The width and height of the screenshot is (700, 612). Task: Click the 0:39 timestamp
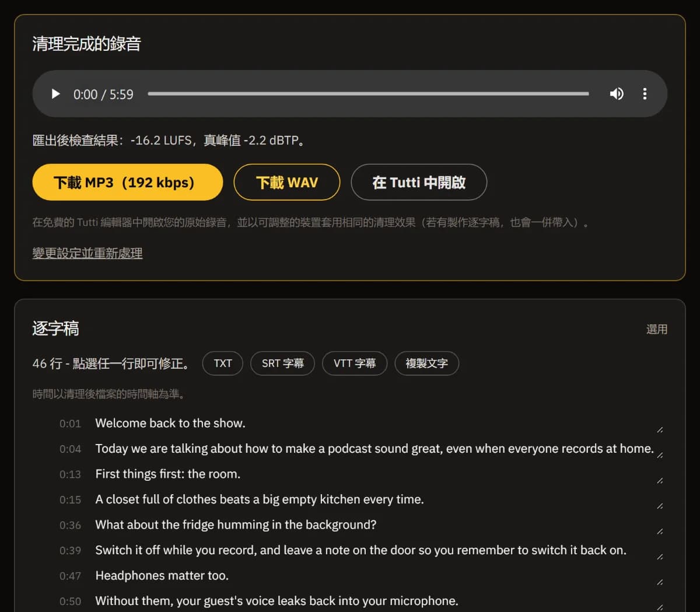(x=70, y=550)
